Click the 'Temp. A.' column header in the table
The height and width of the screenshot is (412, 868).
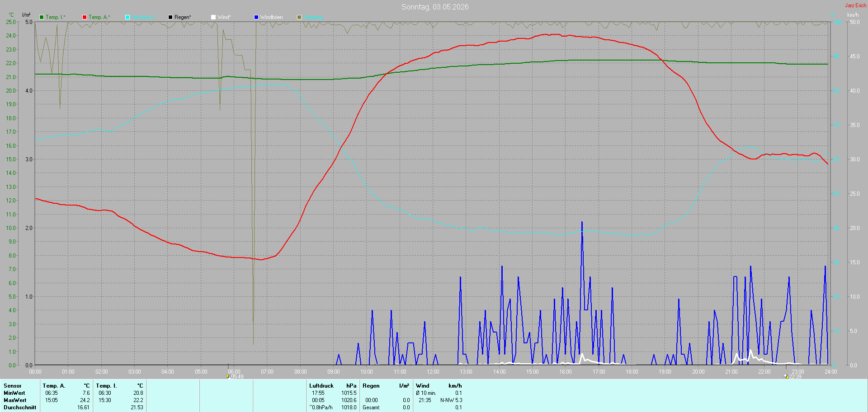pos(54,386)
